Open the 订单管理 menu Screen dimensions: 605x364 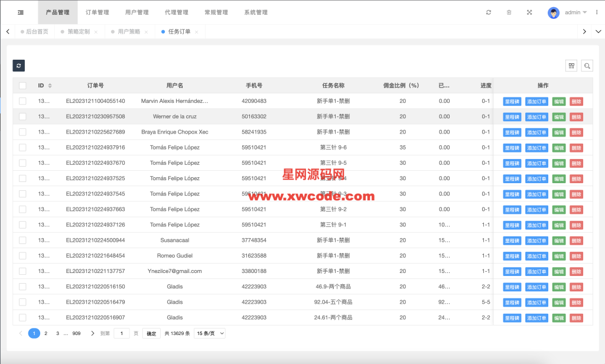pos(97,12)
